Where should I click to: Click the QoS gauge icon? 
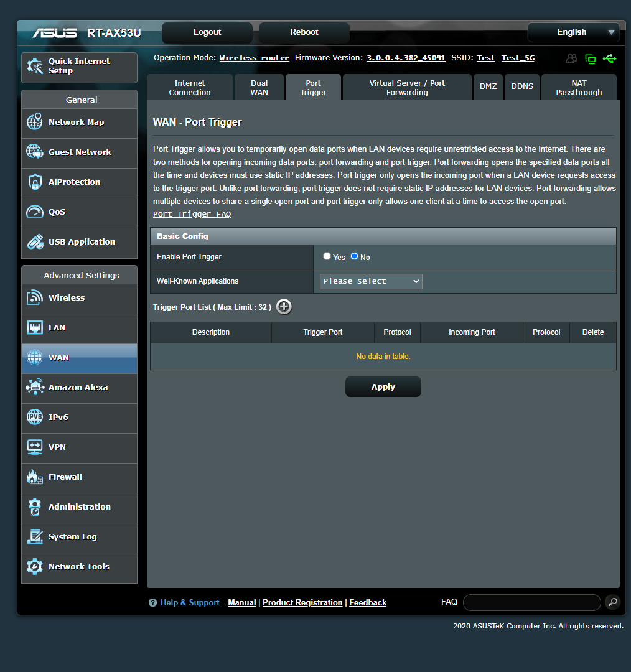tap(35, 212)
